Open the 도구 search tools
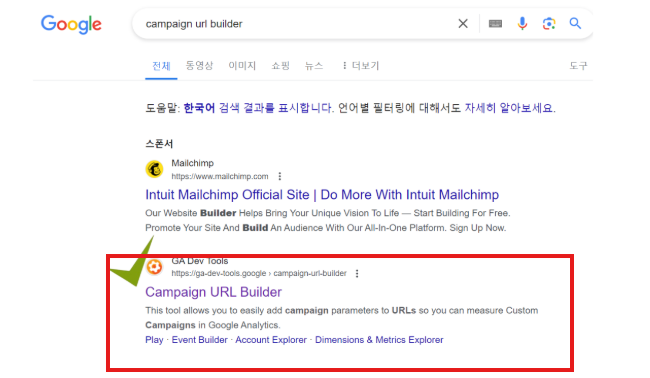The height and width of the screenshot is (378, 650). click(578, 65)
